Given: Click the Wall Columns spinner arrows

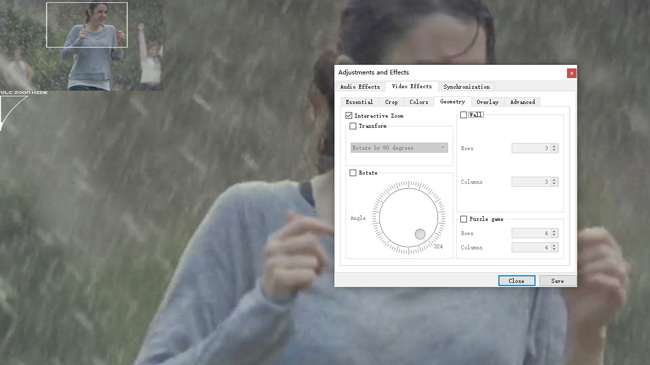Looking at the screenshot, I should [554, 182].
